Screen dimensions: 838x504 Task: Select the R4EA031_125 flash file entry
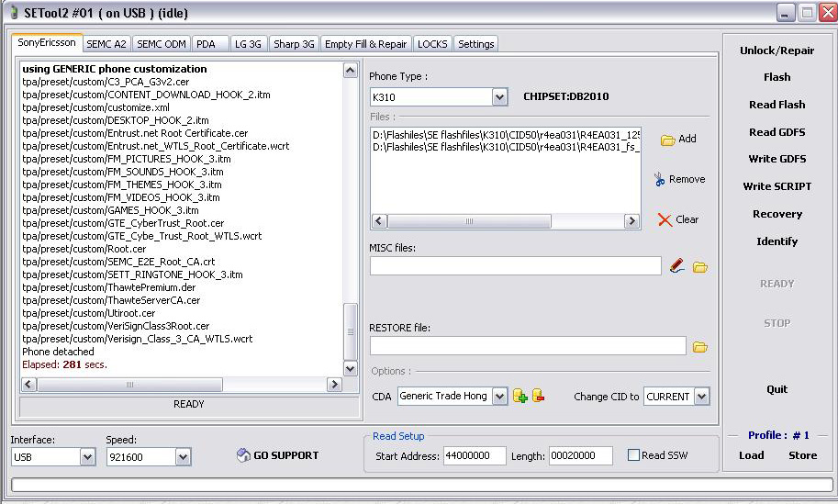[506, 135]
